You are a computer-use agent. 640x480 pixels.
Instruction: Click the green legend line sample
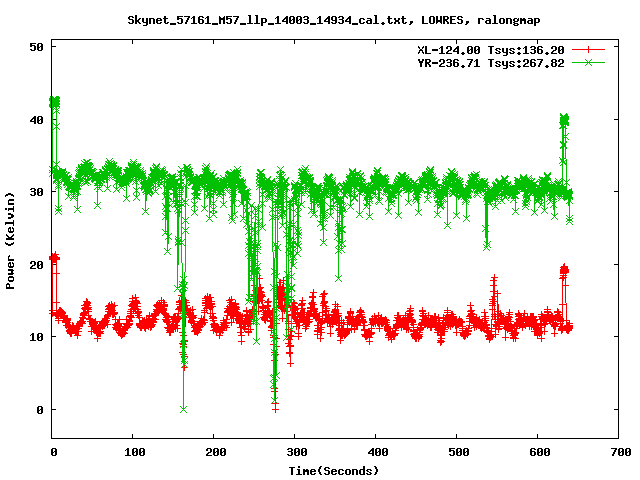point(588,63)
